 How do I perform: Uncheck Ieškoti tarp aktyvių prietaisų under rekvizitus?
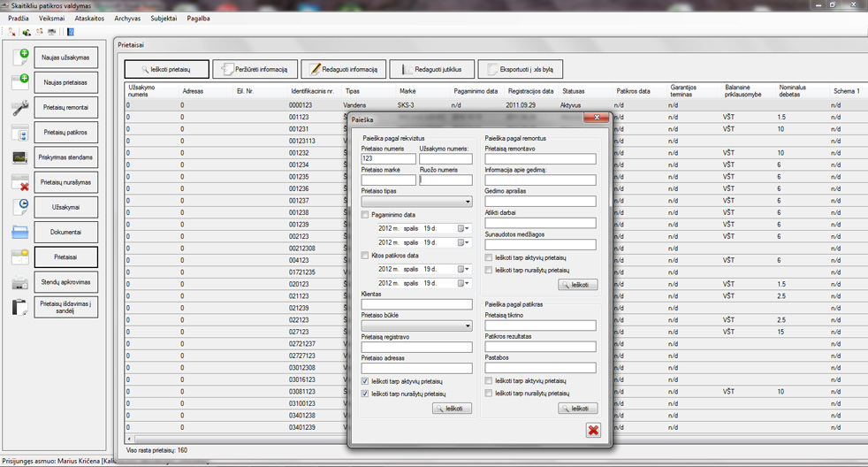[366, 381]
